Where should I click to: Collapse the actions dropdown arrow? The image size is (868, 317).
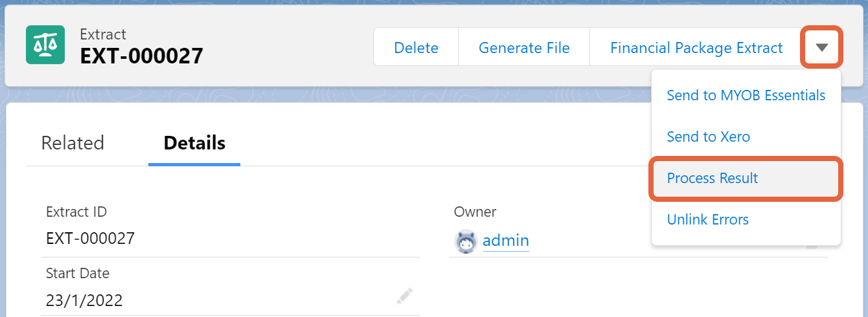(x=822, y=47)
